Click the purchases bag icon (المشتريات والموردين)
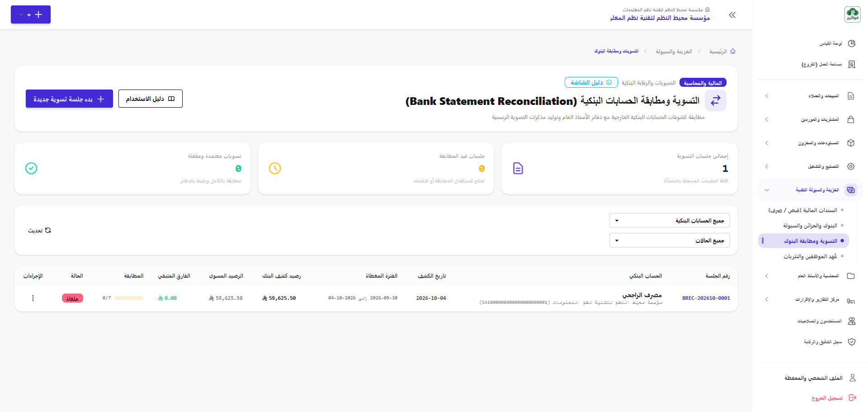868x412 pixels. coord(851,119)
